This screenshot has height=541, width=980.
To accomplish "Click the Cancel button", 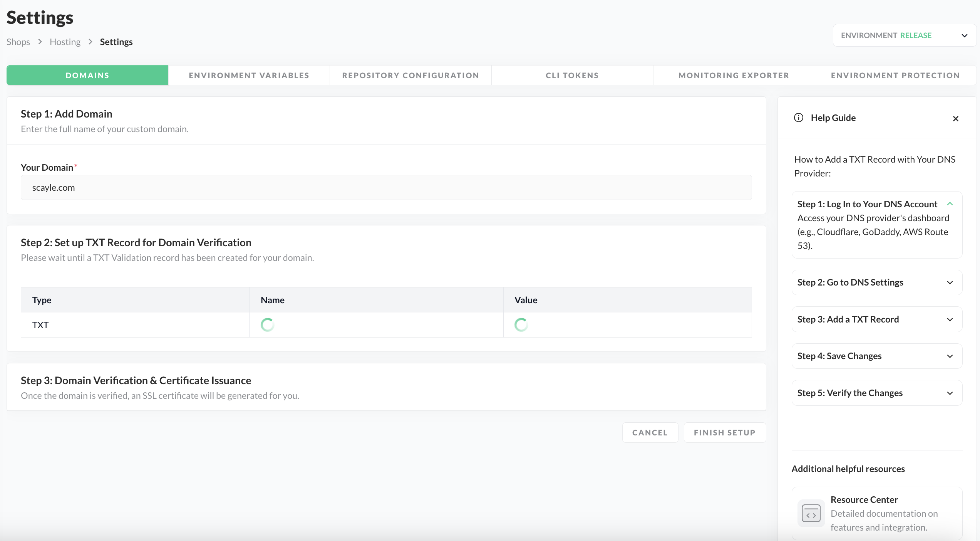I will coord(650,433).
